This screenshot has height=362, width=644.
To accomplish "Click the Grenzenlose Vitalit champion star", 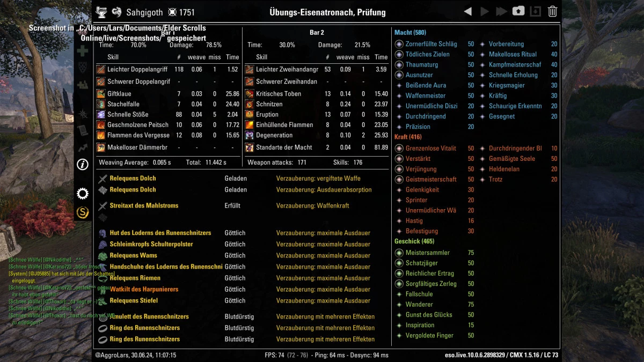I will point(399,149).
